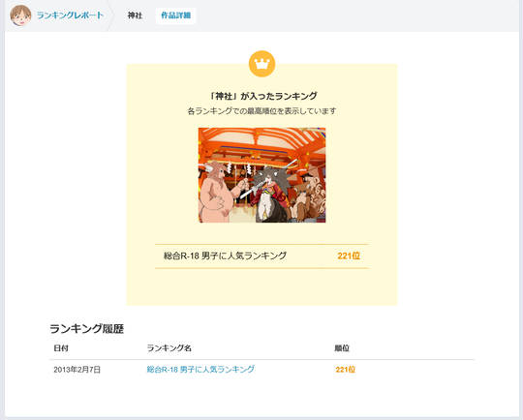523x420 pixels.
Task: Select the date 2013年2月7日 cell
Action: click(x=77, y=370)
